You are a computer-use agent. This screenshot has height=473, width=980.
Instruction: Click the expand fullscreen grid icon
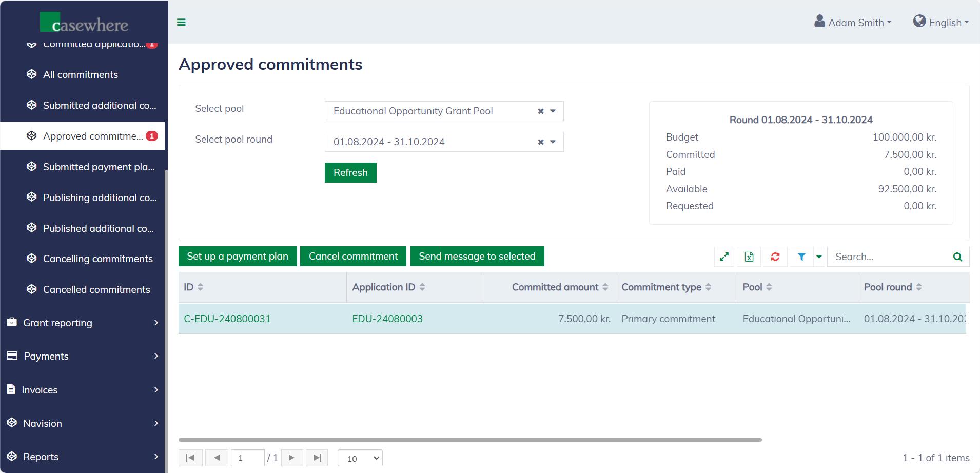coord(724,257)
